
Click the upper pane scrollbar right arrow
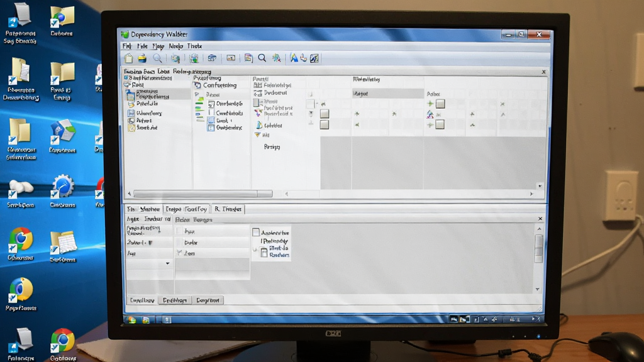pos(531,194)
